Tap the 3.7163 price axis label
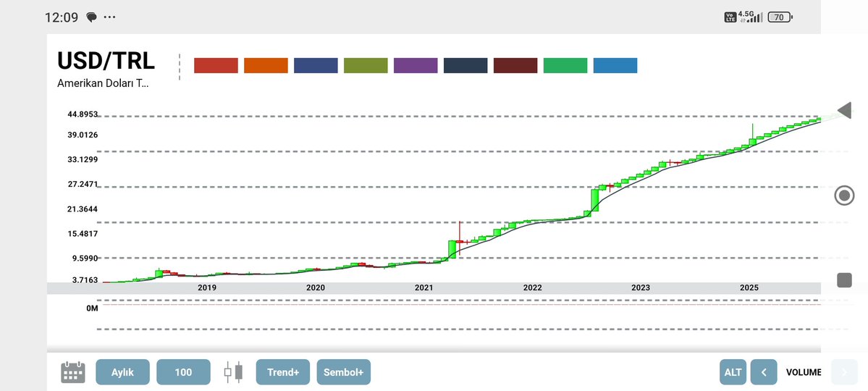 tap(85, 280)
